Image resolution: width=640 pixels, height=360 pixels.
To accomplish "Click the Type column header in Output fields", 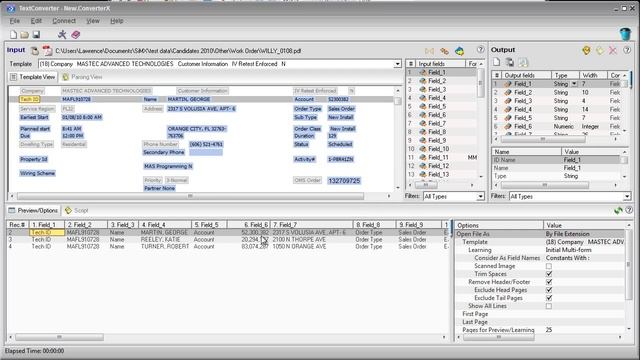I will pyautogui.click(x=565, y=75).
